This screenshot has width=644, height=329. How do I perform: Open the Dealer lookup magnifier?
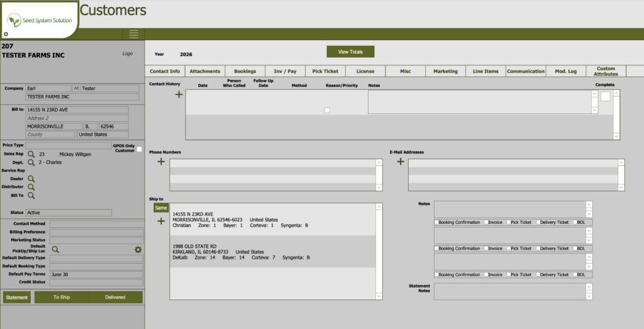31,179
